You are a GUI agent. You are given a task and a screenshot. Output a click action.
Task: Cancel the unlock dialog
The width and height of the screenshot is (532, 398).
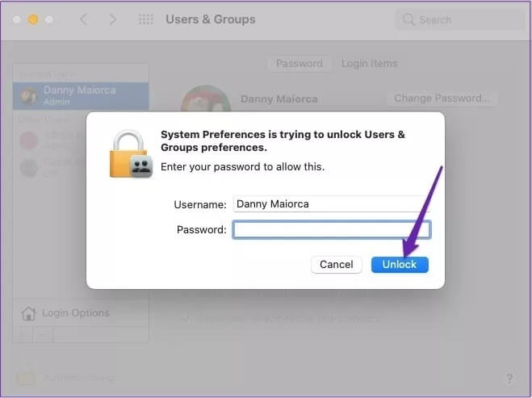point(336,264)
